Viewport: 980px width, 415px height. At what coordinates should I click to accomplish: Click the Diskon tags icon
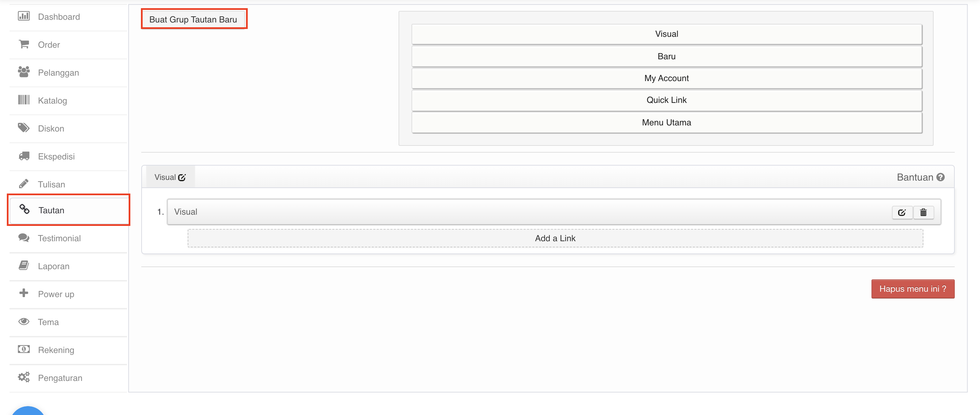(x=24, y=128)
